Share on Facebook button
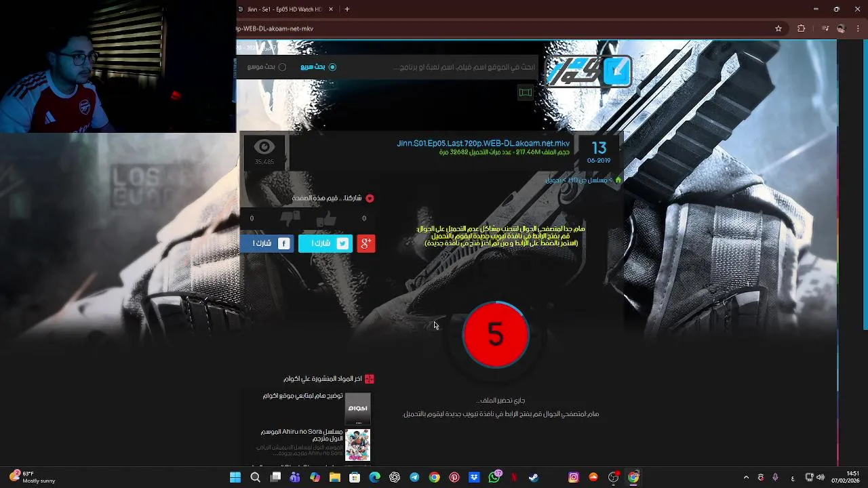 (267, 243)
